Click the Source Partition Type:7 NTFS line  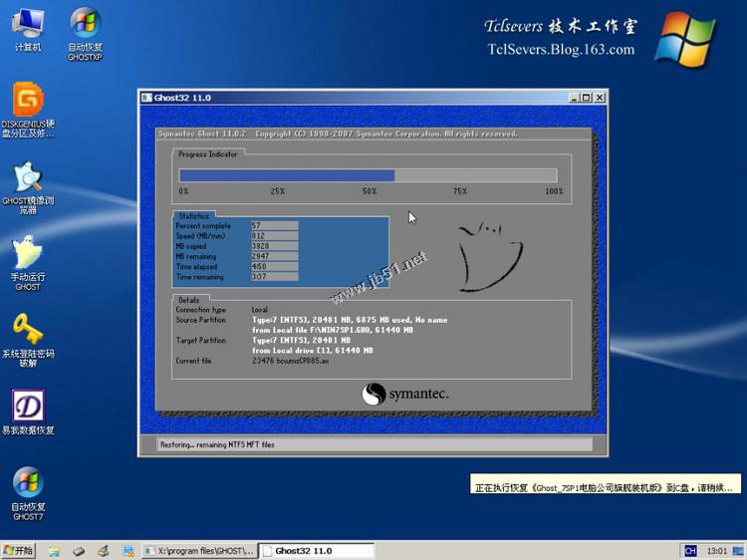click(350, 320)
